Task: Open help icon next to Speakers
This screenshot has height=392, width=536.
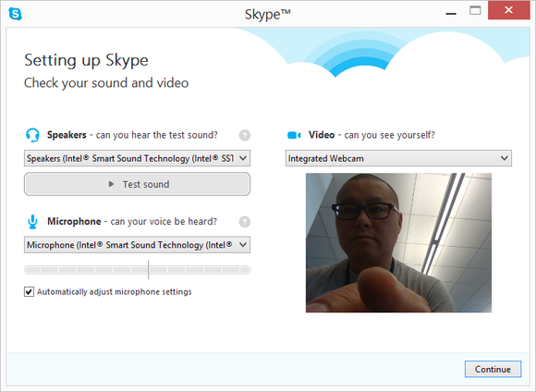Action: coord(244,136)
